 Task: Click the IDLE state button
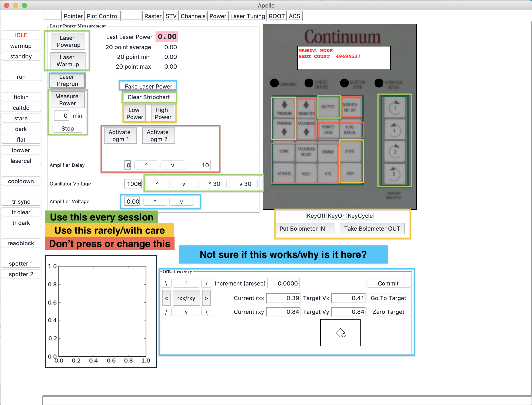21,35
